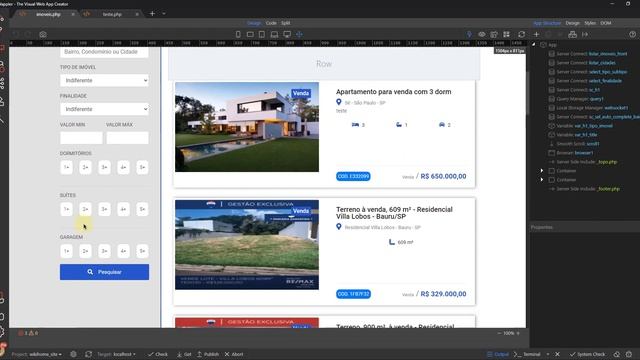
Task: Run System Check from the bottom bar
Action: (588, 354)
